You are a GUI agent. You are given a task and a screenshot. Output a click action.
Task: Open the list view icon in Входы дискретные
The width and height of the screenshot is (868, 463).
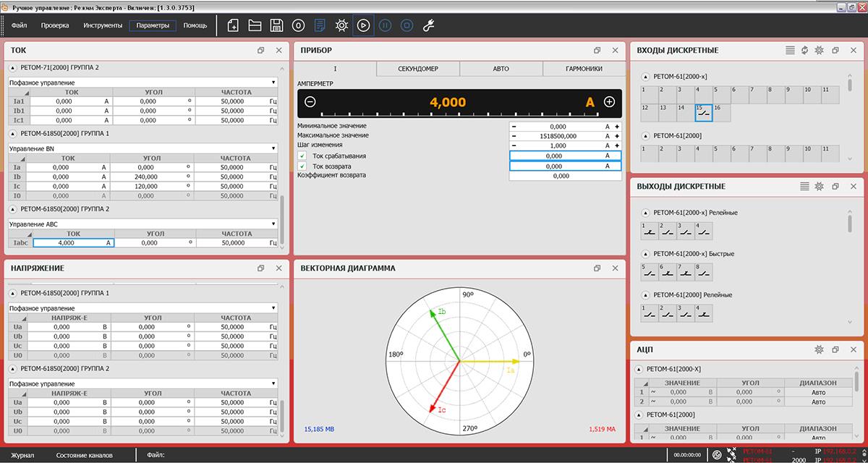tap(791, 51)
